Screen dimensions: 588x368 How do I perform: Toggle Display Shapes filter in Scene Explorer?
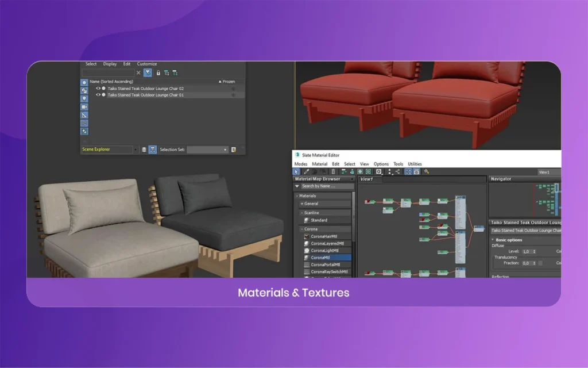point(84,90)
